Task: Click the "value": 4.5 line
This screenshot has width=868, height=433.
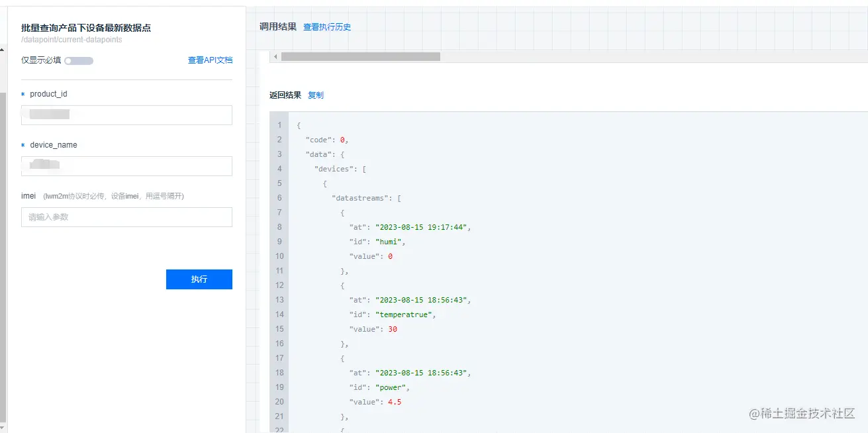Action: pyautogui.click(x=375, y=402)
